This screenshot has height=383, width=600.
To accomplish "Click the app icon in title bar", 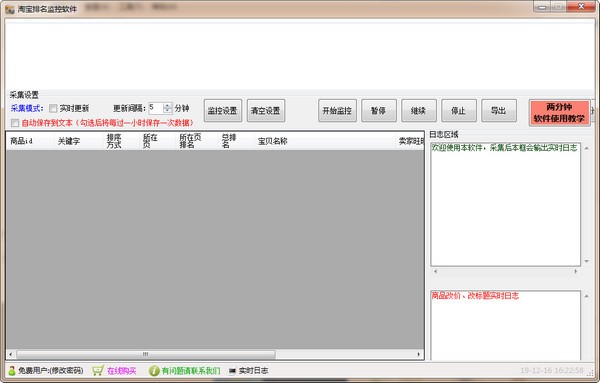I will pyautogui.click(x=10, y=9).
